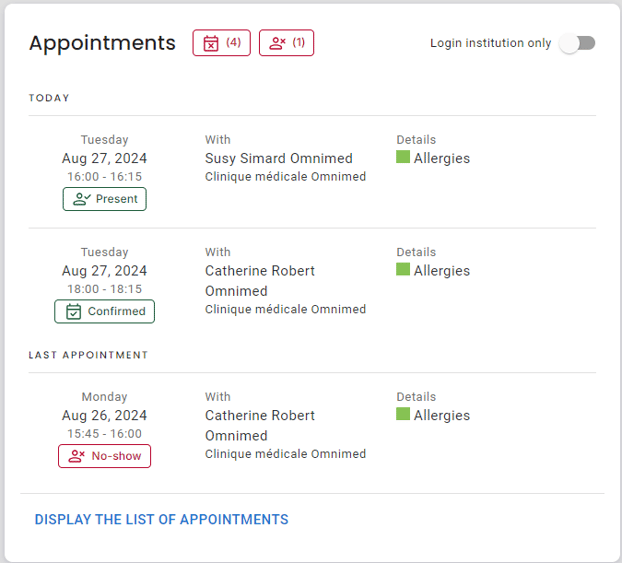Click the Present status badge

(105, 199)
